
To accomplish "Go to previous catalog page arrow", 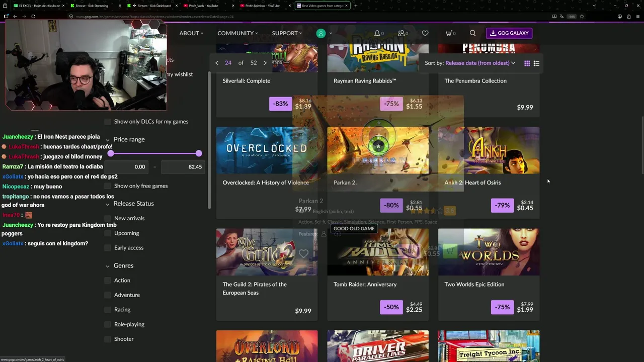I will pyautogui.click(x=217, y=63).
